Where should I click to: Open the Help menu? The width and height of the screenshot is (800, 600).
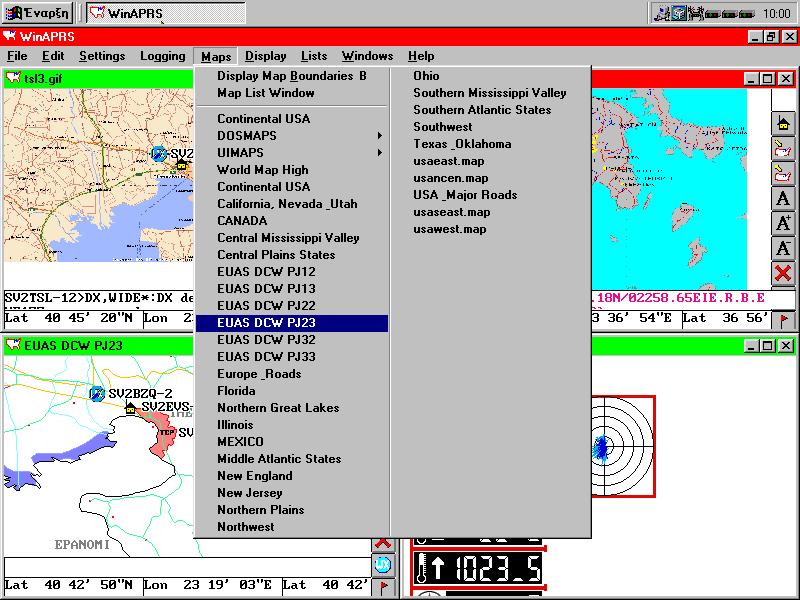coord(421,56)
